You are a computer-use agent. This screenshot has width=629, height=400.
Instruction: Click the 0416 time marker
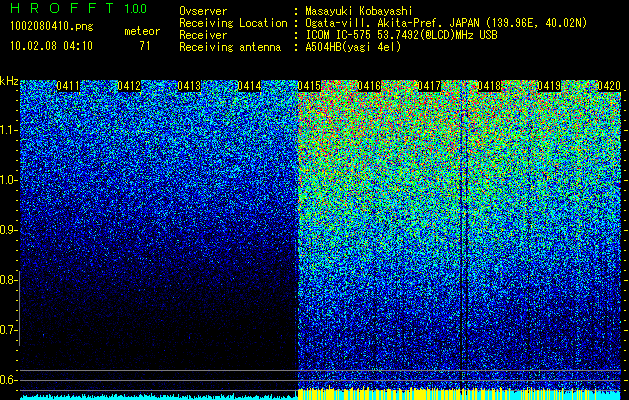click(369, 86)
